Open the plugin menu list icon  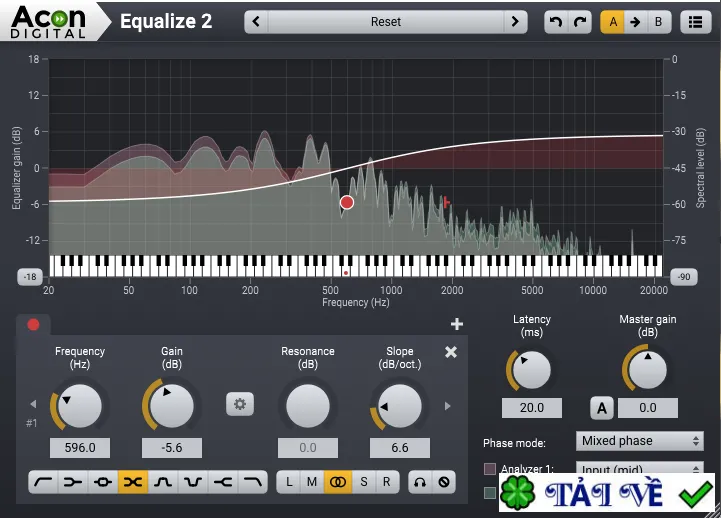coord(695,22)
